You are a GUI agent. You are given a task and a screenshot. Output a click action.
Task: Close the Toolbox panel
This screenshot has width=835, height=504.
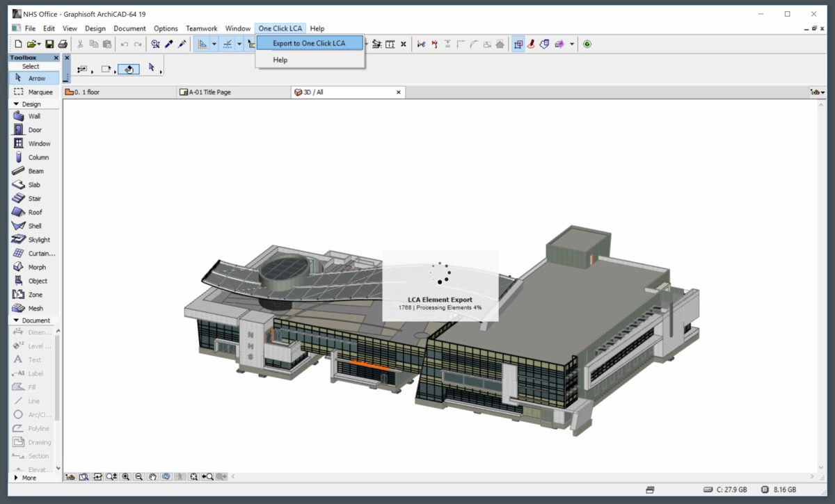coord(56,58)
